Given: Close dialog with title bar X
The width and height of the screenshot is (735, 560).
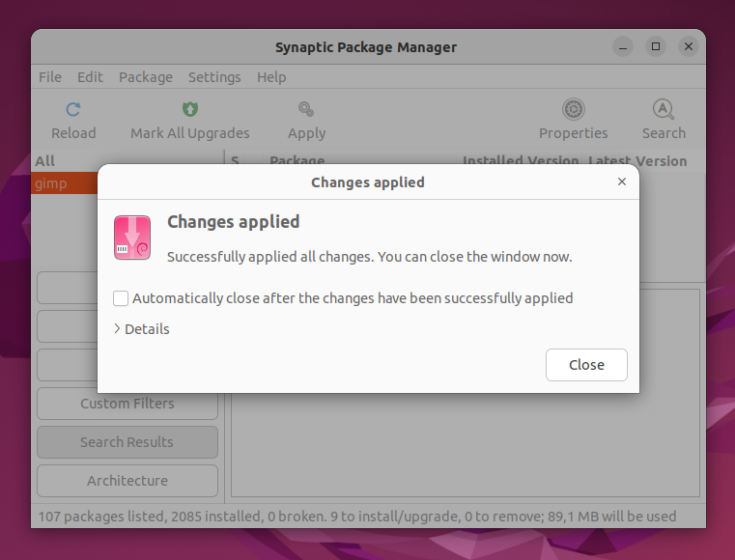Looking at the screenshot, I should click(x=622, y=182).
